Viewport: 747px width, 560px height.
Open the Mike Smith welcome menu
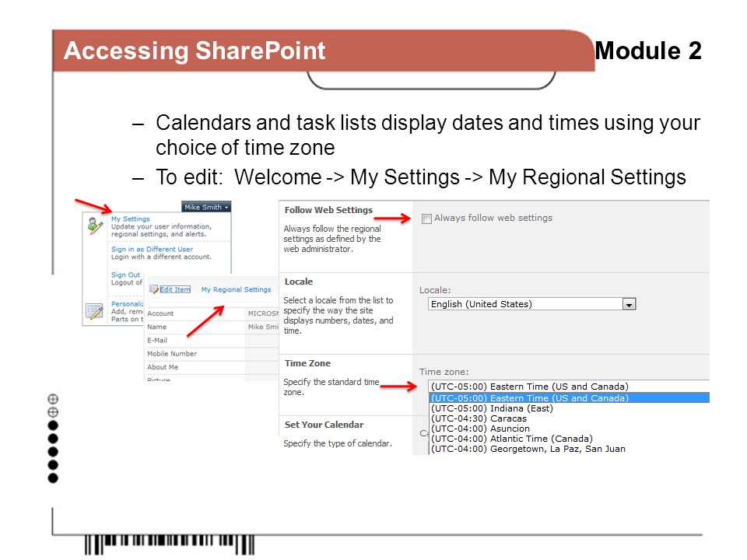click(x=206, y=207)
